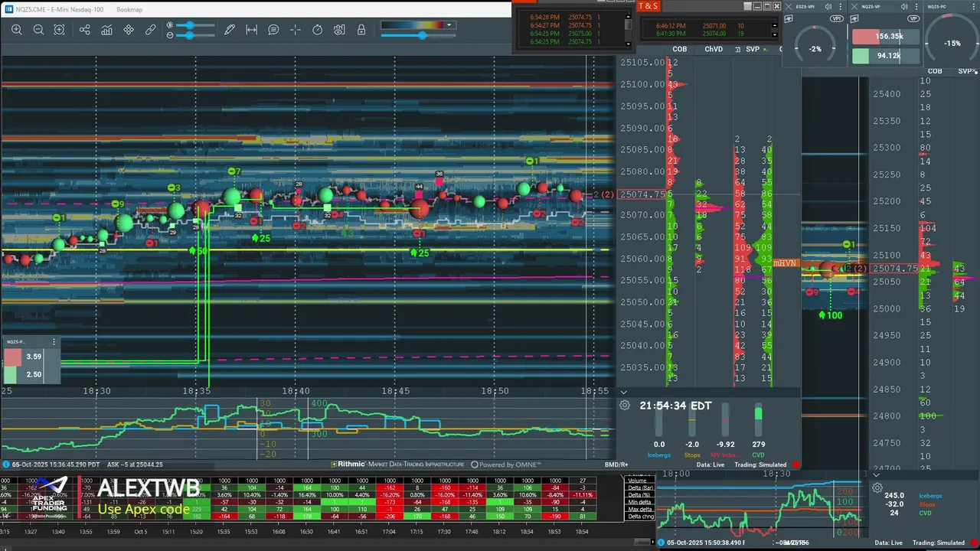The width and height of the screenshot is (980, 551).
Task: Collapse the main chart indicator panel chevron
Action: click(x=624, y=393)
